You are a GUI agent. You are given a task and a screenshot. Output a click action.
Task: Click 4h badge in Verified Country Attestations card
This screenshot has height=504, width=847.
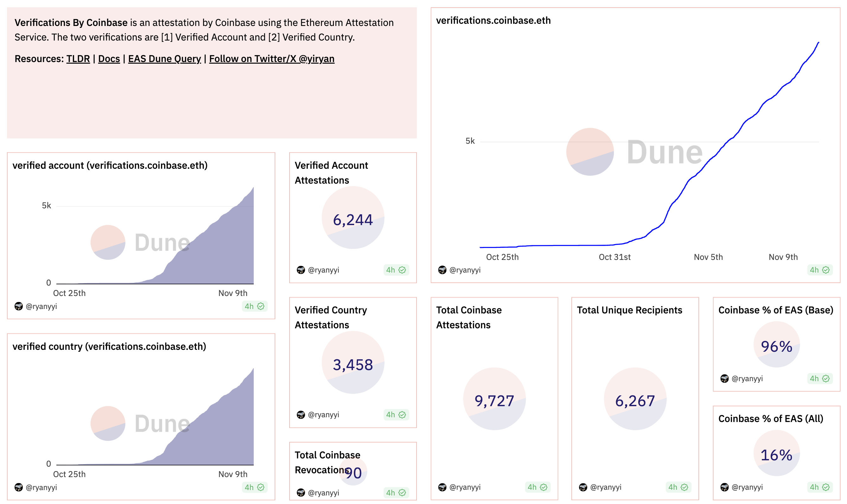[396, 414]
